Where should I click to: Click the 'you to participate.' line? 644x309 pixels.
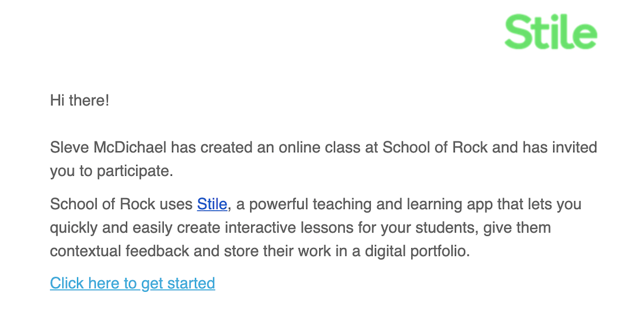click(112, 171)
